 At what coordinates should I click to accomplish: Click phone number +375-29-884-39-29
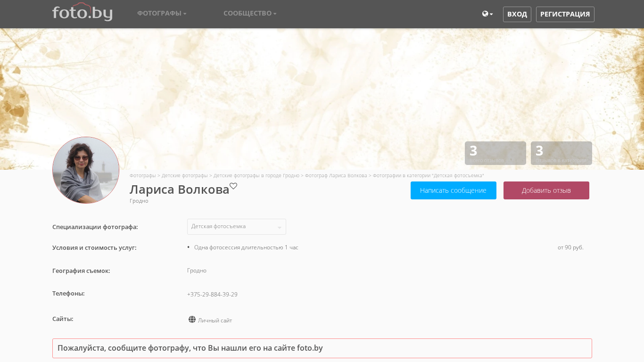(x=212, y=295)
